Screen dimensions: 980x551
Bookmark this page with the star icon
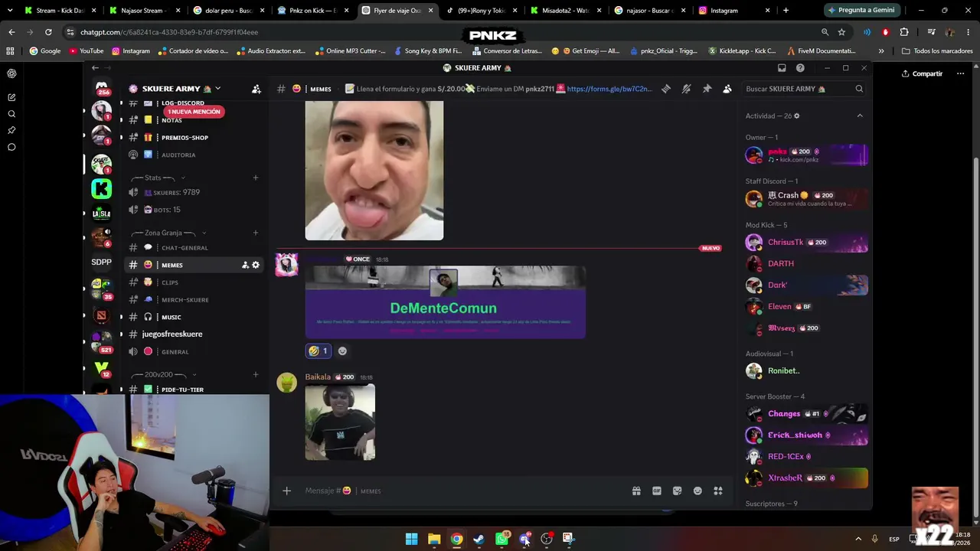click(841, 32)
